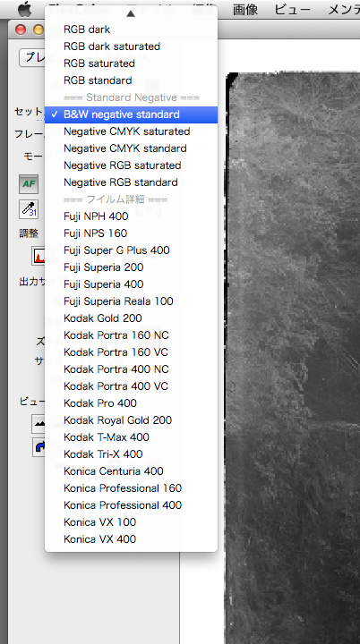
Task: Pick Fuji Superia Reala 100
Action: (x=131, y=301)
